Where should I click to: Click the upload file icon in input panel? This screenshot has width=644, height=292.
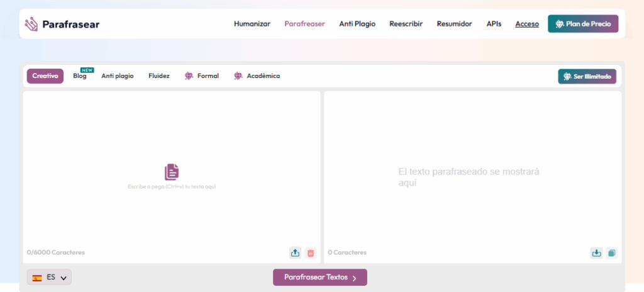[x=295, y=252]
